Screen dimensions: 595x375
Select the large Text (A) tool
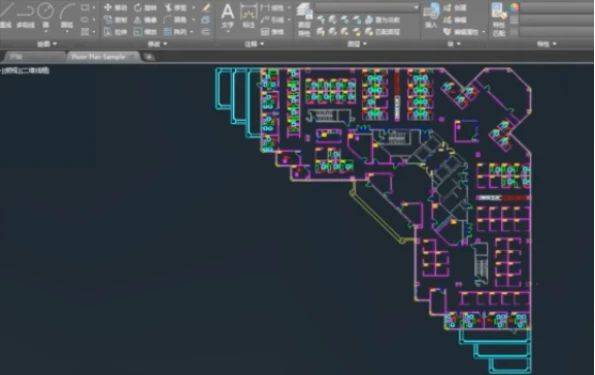pos(227,16)
